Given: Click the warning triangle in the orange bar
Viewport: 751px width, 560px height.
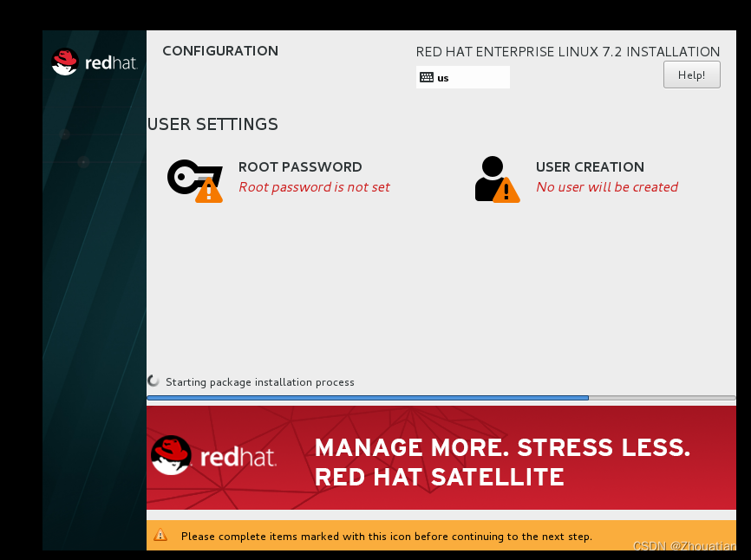Looking at the screenshot, I should coord(160,535).
